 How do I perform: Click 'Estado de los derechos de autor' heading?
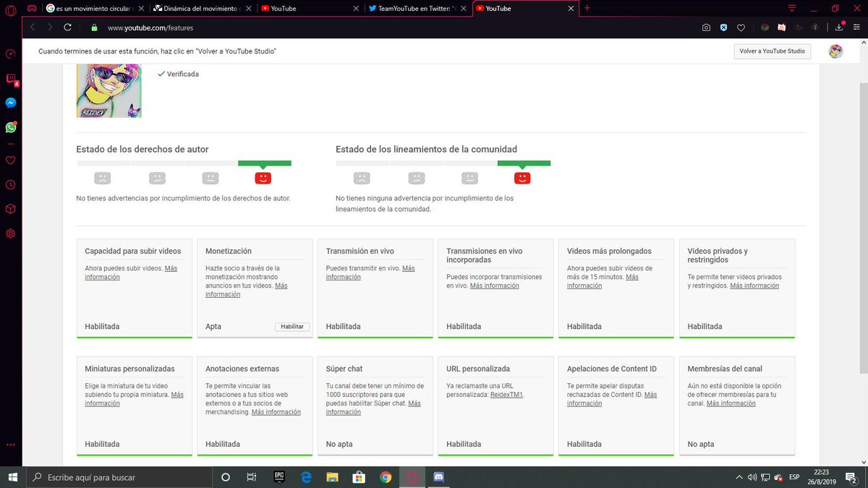142,150
